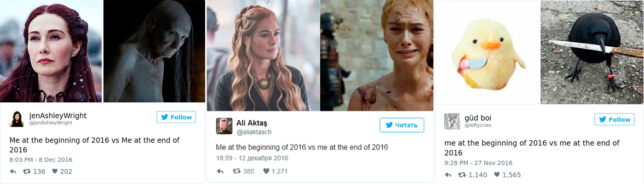
Task: Like the tweet with 1 271 likes
Action: click(266, 171)
